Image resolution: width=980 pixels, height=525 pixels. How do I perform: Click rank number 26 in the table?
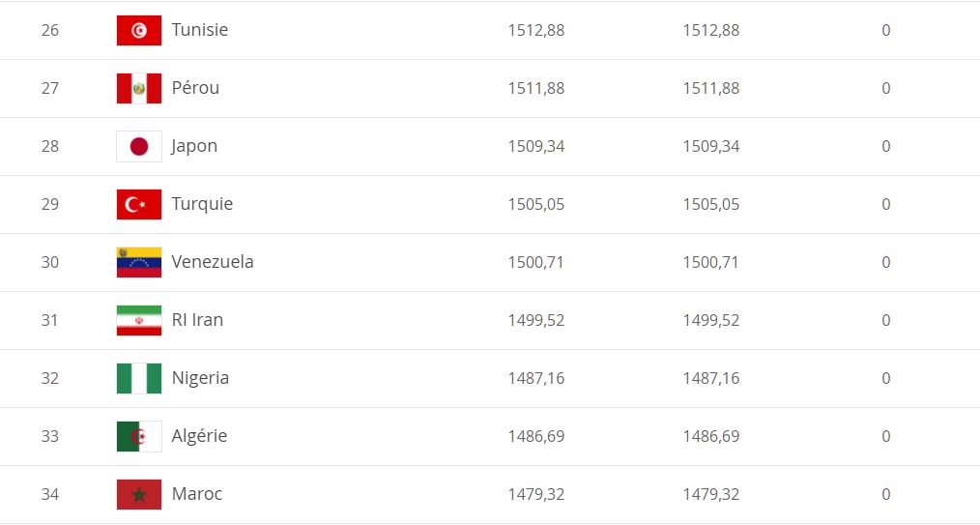pos(50,30)
